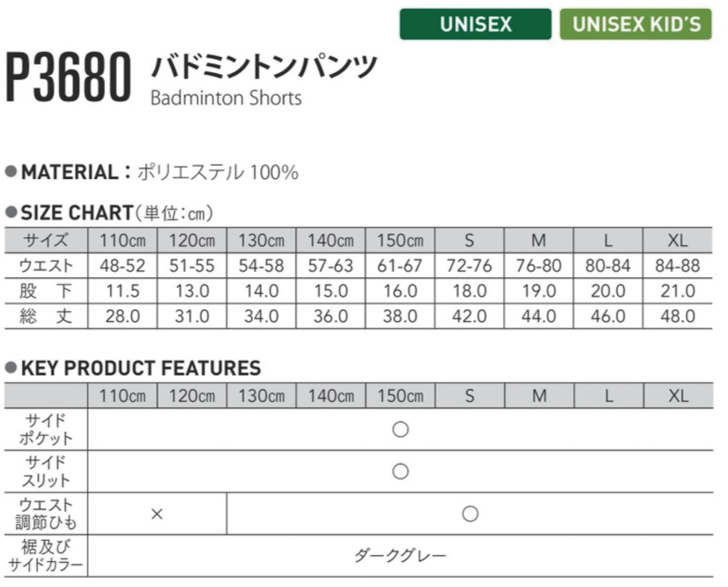Select the 84-88 waist cell
Image resolution: width=728 pixels, height=587 pixels.
677,266
